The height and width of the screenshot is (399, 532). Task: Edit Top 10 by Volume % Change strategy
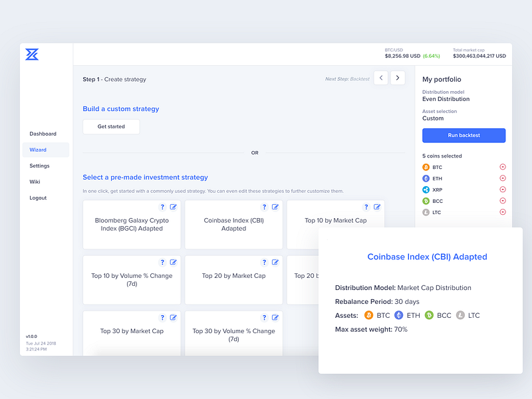pos(173,262)
